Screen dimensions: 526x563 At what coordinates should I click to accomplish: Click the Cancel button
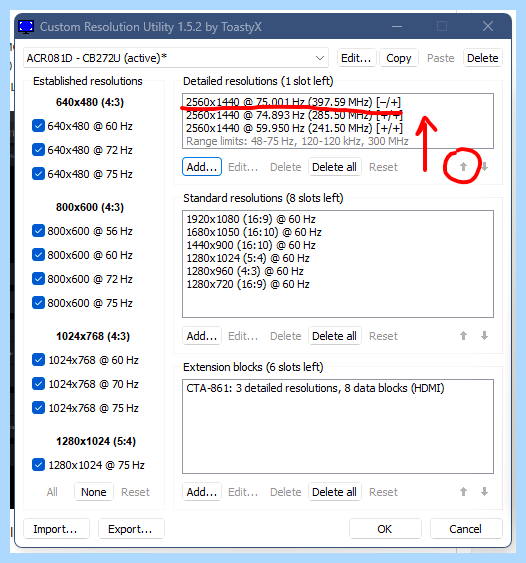(x=466, y=529)
